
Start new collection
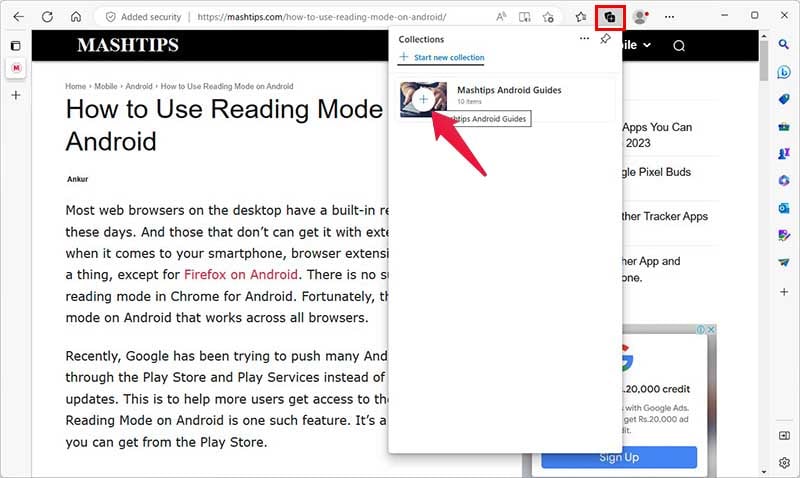pyautogui.click(x=442, y=57)
